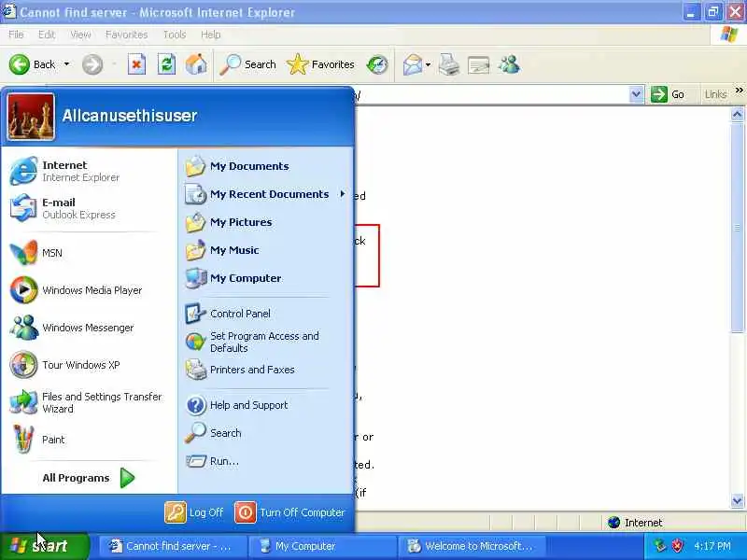
Task: Click the chess user account picture
Action: point(31,116)
